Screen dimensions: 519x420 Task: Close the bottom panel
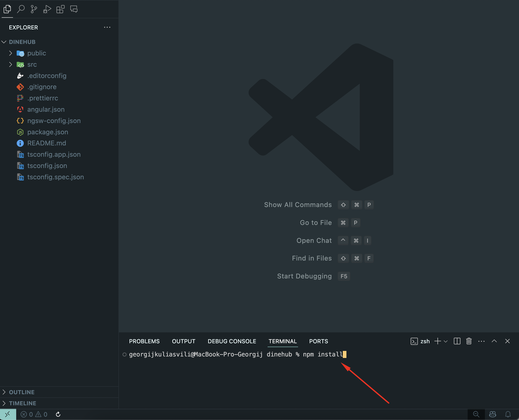[507, 341]
